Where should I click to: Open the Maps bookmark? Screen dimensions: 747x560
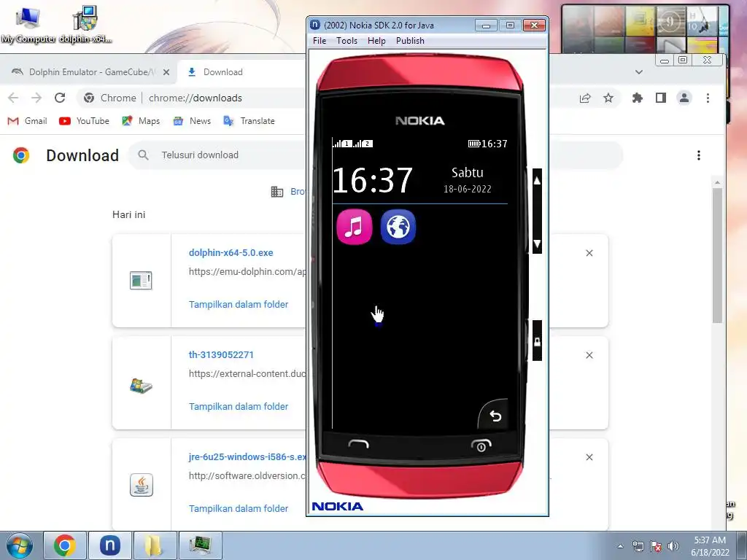click(141, 121)
